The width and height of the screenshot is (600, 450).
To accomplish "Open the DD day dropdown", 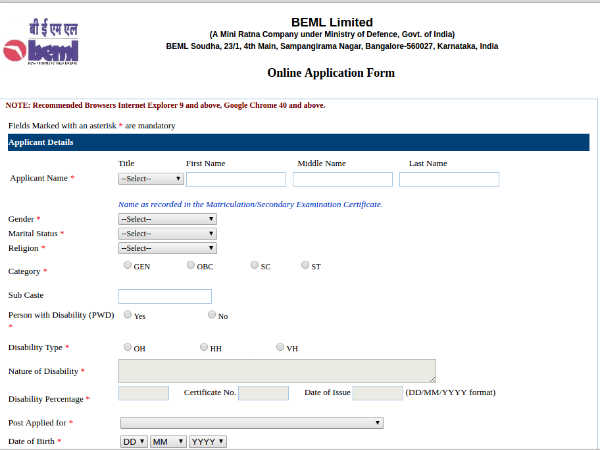I will tap(134, 442).
